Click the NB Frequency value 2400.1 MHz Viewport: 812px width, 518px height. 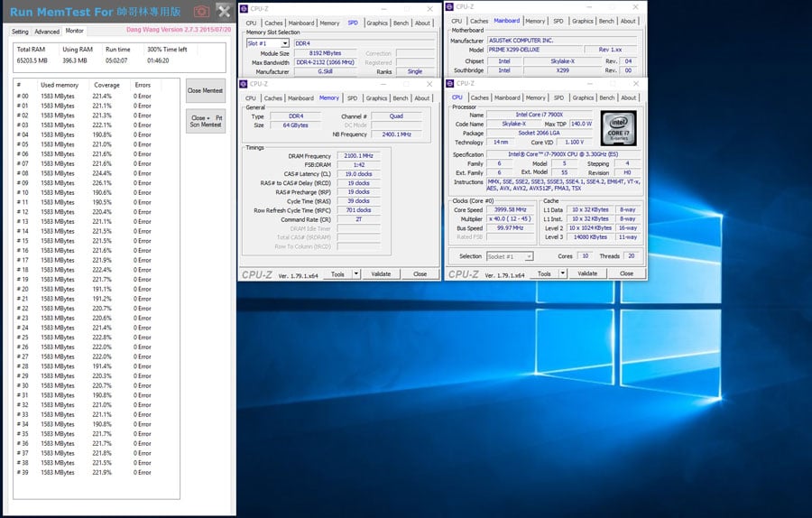tap(396, 134)
